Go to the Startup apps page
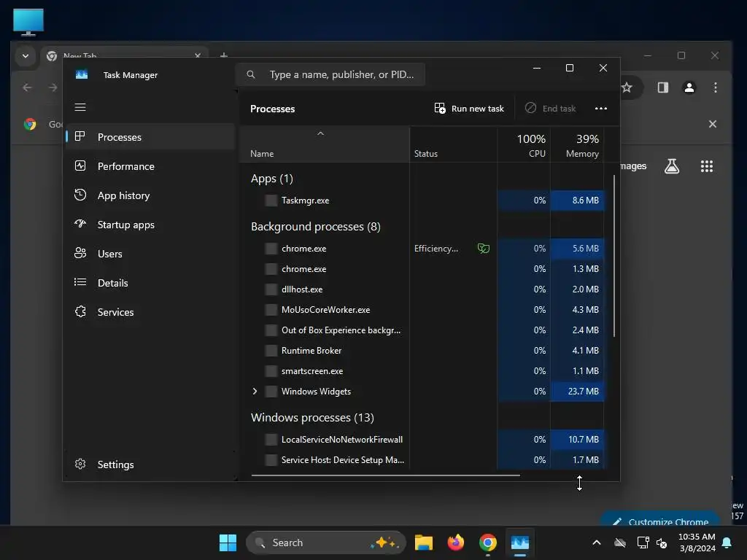Screen dimensions: 747x560 point(150,225)
